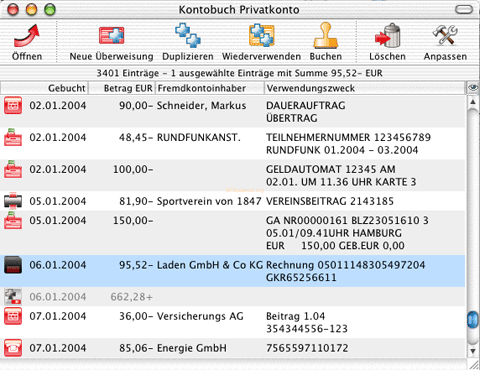Select the 7565597110172 reference text

coord(307,348)
